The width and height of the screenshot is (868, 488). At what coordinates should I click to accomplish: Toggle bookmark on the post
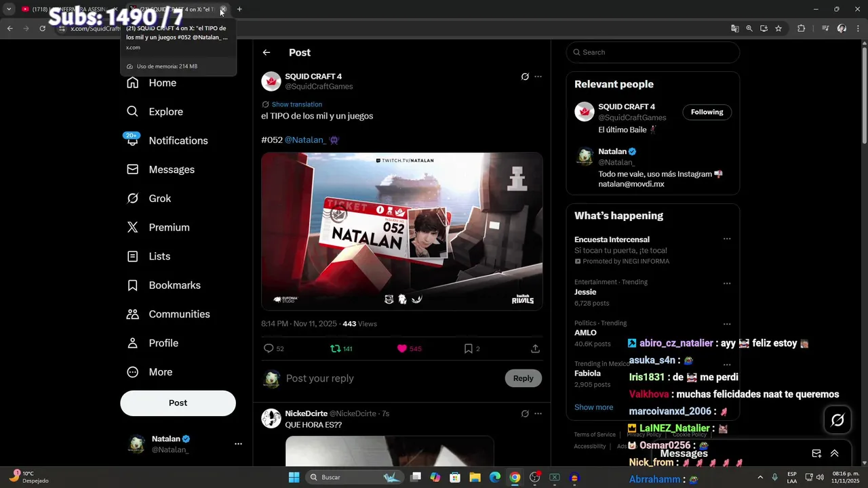click(469, 348)
